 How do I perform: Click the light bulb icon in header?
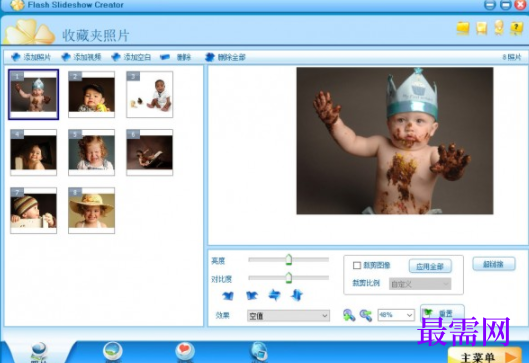[x=499, y=28]
